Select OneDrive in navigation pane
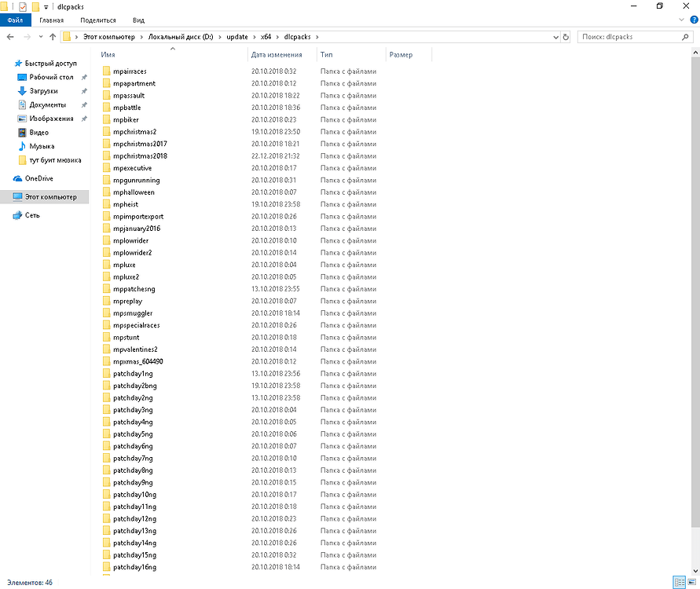 (33, 178)
